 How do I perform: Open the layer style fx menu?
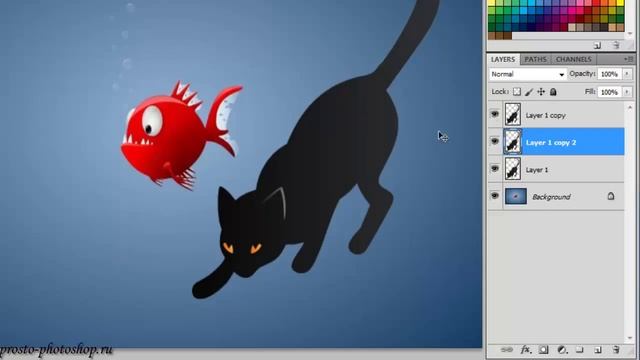pyautogui.click(x=525, y=350)
